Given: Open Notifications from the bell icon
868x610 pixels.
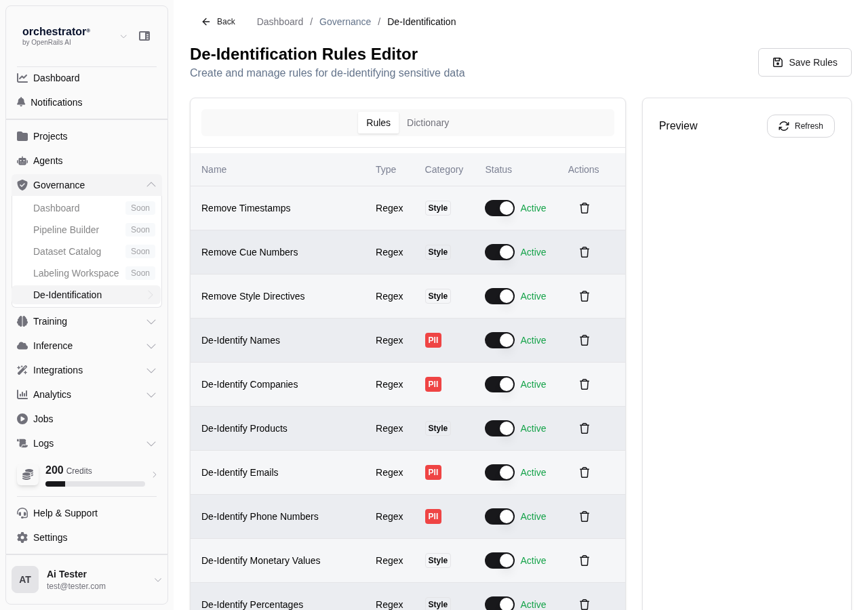Looking at the screenshot, I should [21, 102].
